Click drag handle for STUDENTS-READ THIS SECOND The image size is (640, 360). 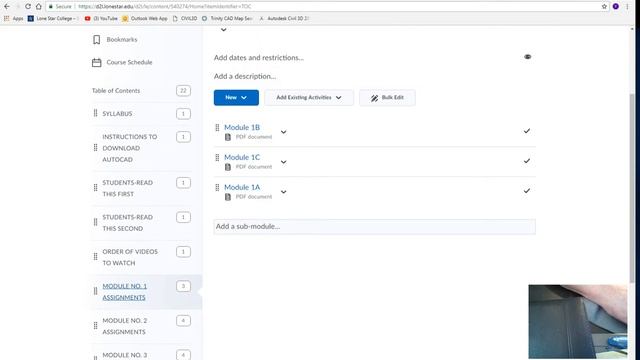(96, 222)
